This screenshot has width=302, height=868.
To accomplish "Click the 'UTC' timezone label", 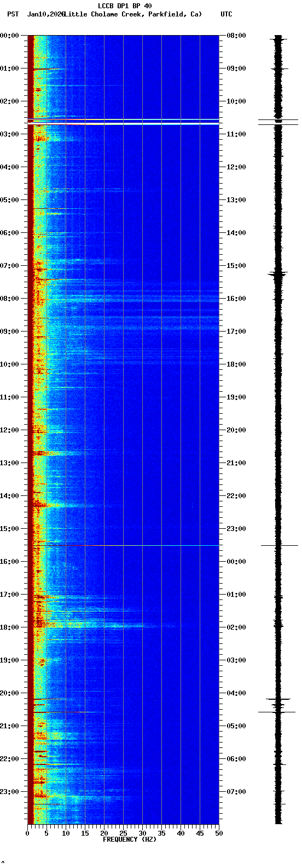I will click(x=226, y=14).
